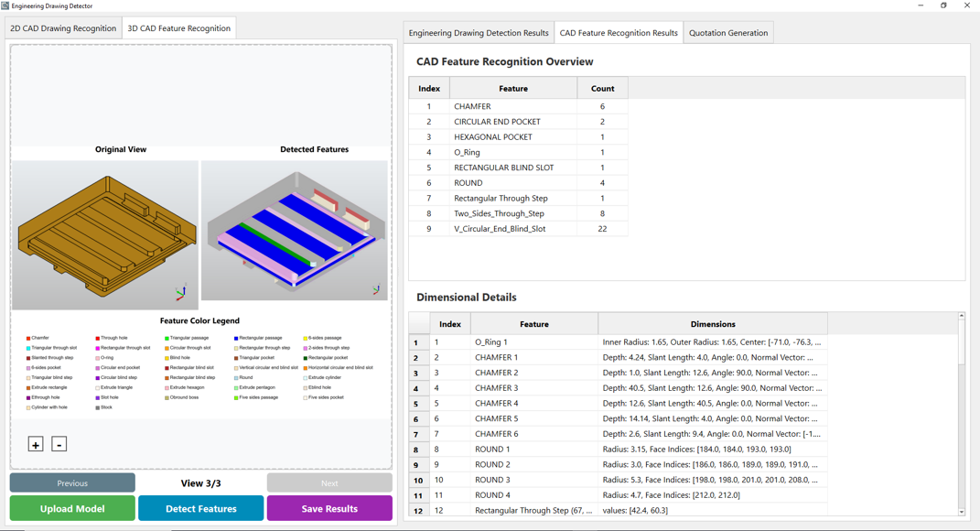Click the Original View model thumbnail

coord(105,235)
